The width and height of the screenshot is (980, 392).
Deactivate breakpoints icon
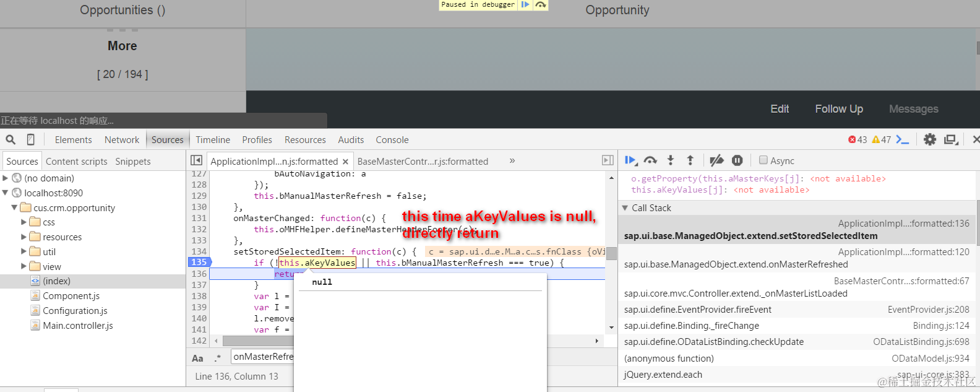coord(716,160)
